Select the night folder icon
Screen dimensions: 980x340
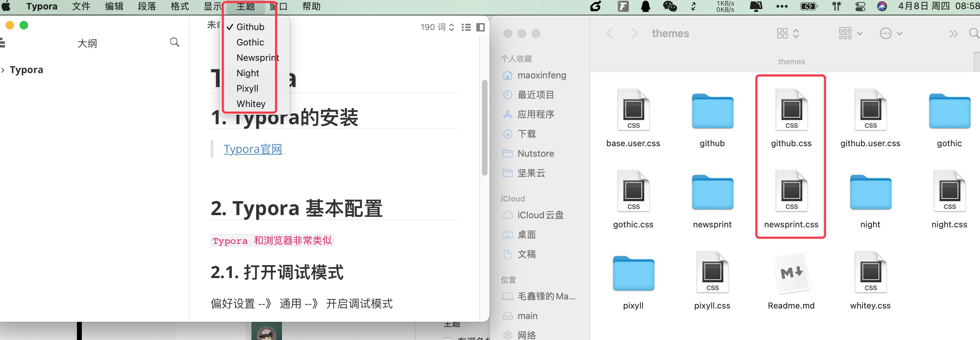[x=871, y=192]
